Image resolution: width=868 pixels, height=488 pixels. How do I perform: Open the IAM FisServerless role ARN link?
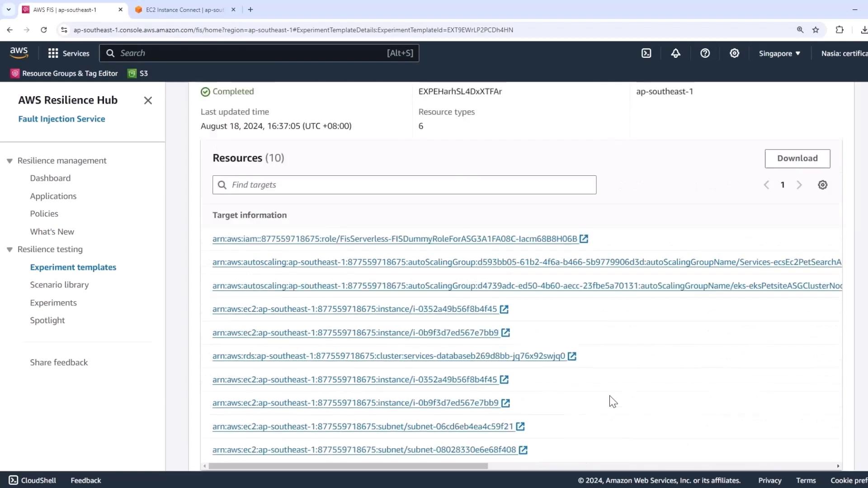tap(395, 239)
